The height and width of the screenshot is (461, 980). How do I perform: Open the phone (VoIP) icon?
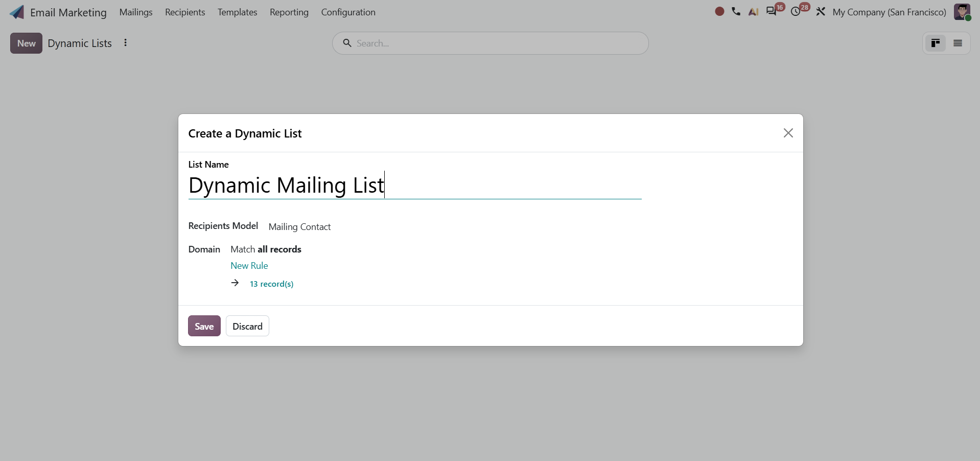coord(736,11)
